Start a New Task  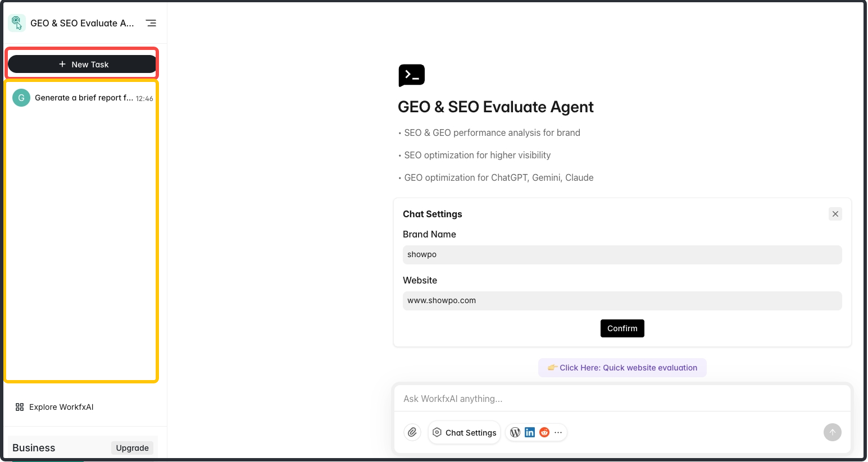tap(82, 64)
